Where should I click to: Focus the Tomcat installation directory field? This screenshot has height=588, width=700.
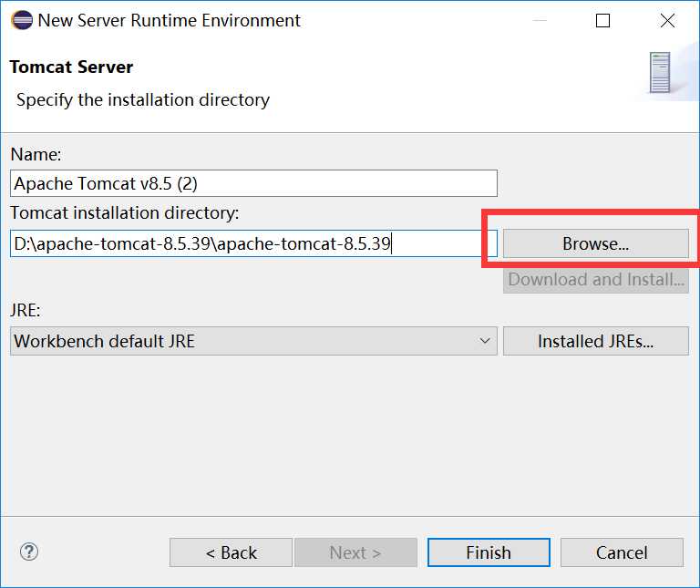[x=253, y=243]
